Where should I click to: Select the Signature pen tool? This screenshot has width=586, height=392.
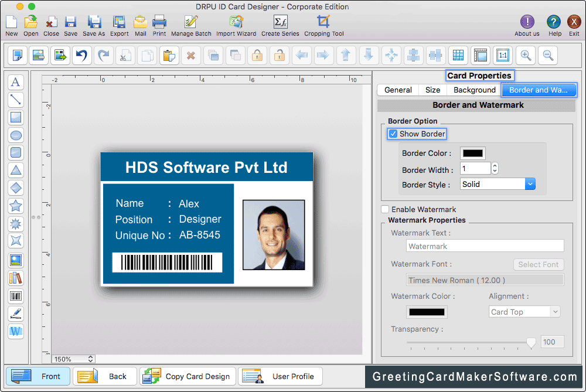point(16,314)
